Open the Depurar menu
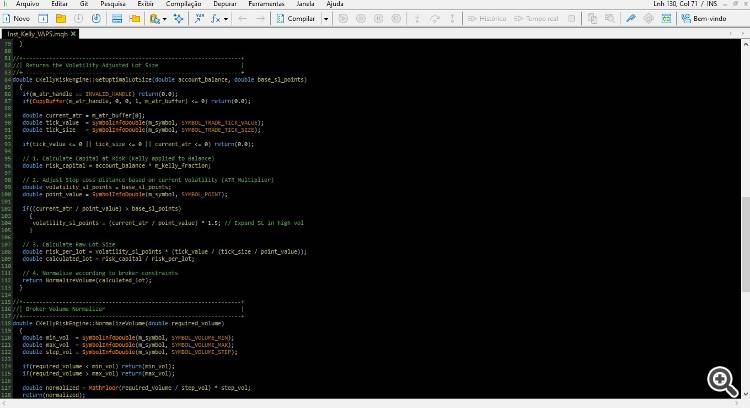 pos(225,4)
